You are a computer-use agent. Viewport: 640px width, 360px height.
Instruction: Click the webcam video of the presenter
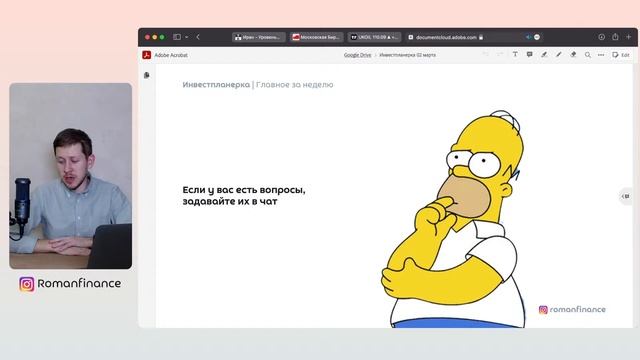(71, 176)
